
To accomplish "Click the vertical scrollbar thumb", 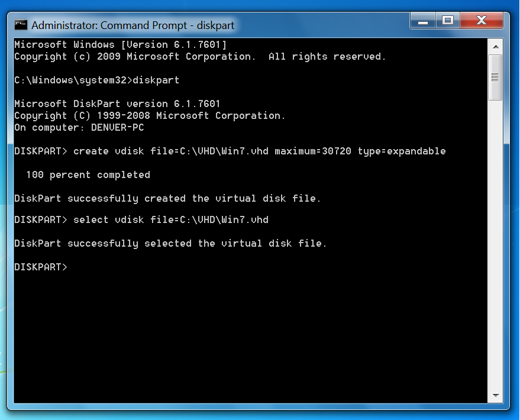I will point(496,77).
